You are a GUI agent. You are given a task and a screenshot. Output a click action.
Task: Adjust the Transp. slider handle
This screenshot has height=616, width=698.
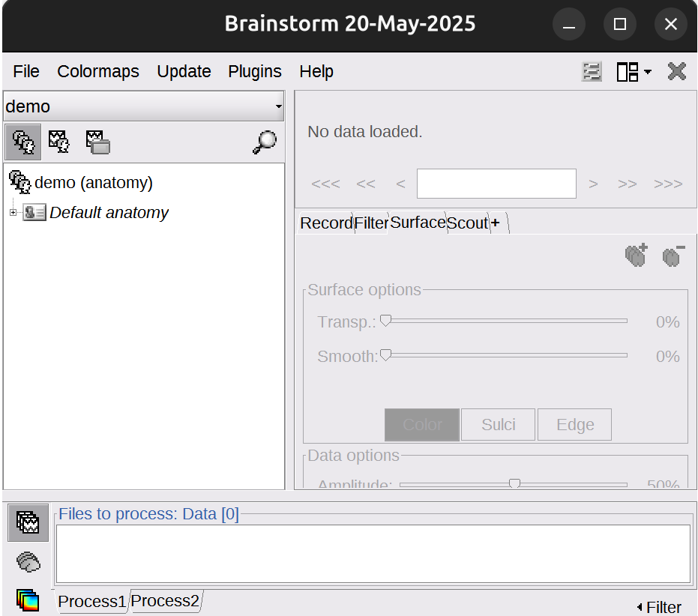386,321
